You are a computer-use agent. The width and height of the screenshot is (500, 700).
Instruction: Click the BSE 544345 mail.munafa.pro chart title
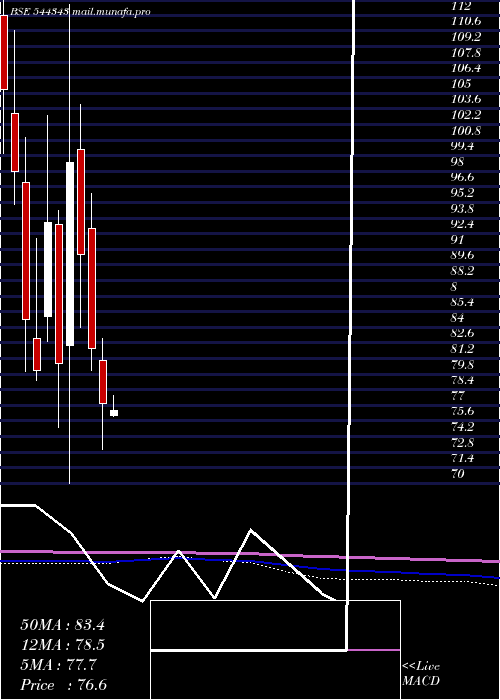click(80, 12)
